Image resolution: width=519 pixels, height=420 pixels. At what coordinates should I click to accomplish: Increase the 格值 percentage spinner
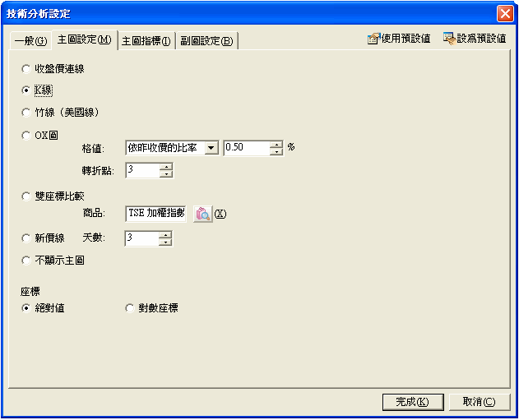pyautogui.click(x=276, y=144)
